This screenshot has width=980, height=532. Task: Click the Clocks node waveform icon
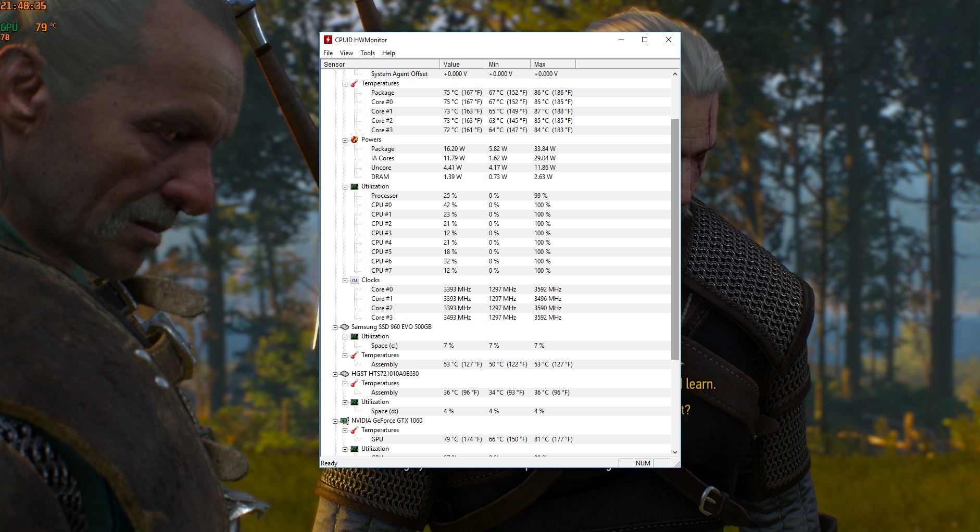pyautogui.click(x=354, y=280)
